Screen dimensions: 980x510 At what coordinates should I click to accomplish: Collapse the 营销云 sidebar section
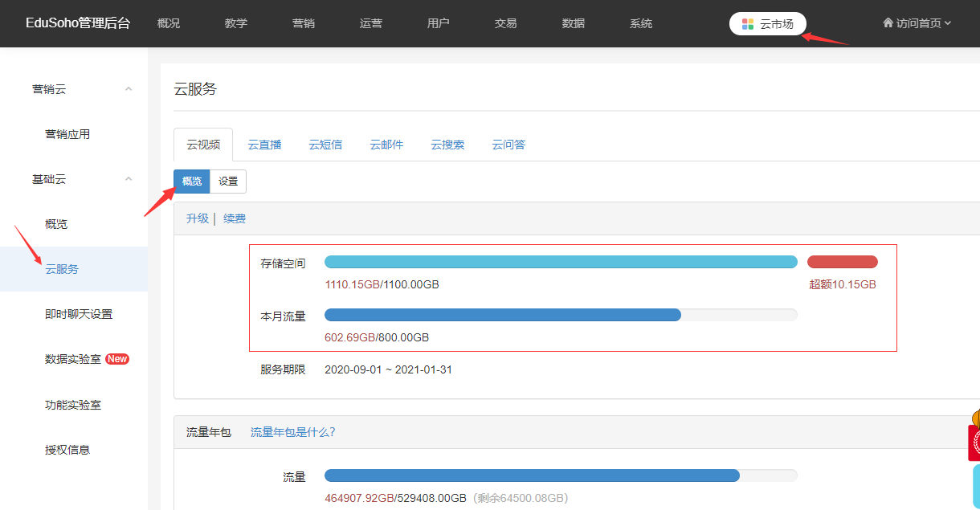[x=129, y=89]
